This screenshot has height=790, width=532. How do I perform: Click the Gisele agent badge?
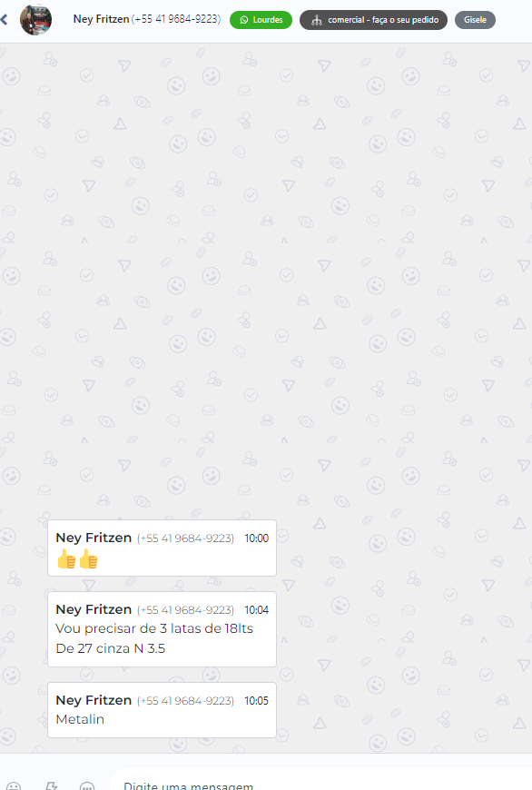(x=475, y=20)
